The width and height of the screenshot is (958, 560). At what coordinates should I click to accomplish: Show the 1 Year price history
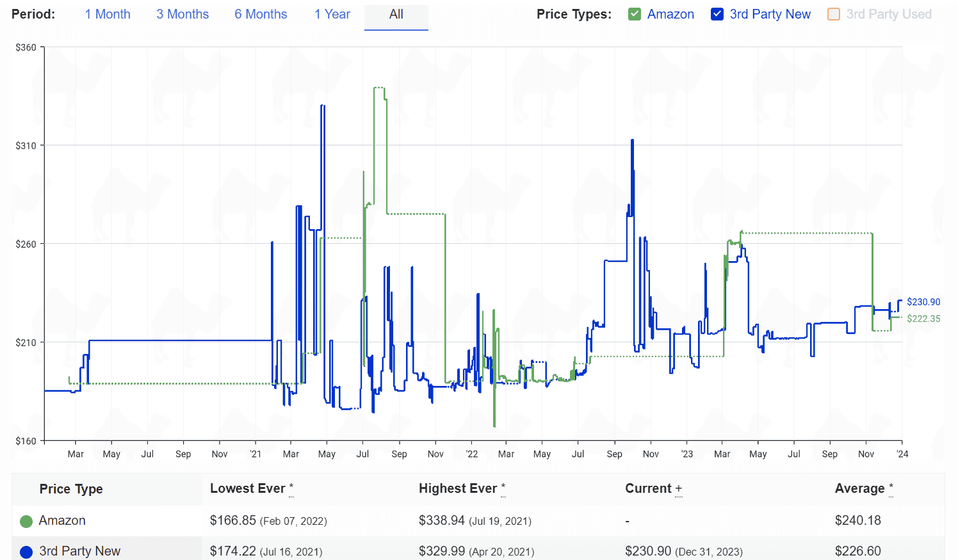coord(332,14)
